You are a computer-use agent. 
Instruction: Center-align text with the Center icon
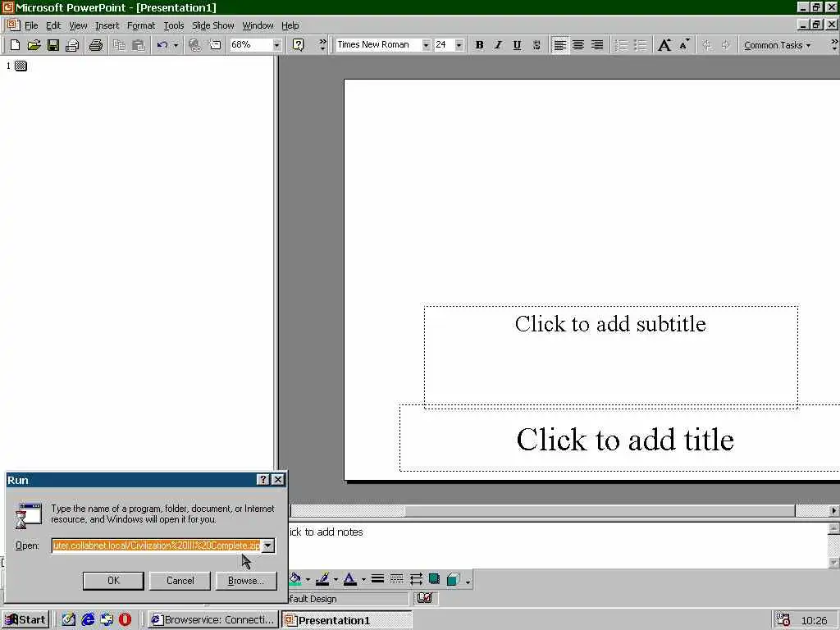578,45
